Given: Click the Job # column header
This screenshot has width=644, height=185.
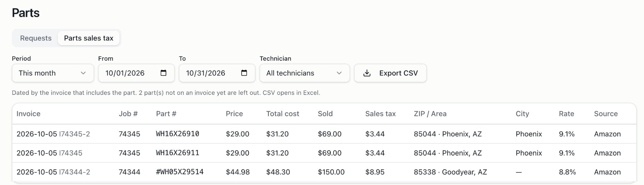Looking at the screenshot, I should 128,114.
